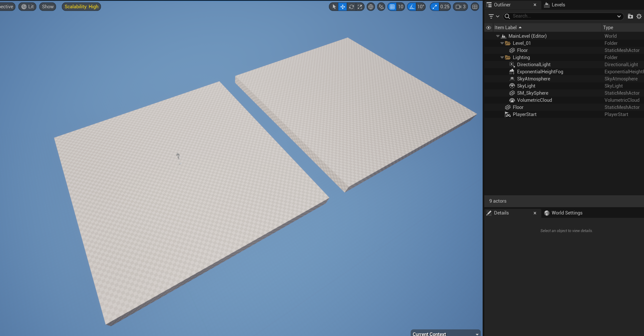The image size is (644, 336).
Task: Open the Outliner filter dropdown
Action: point(494,16)
